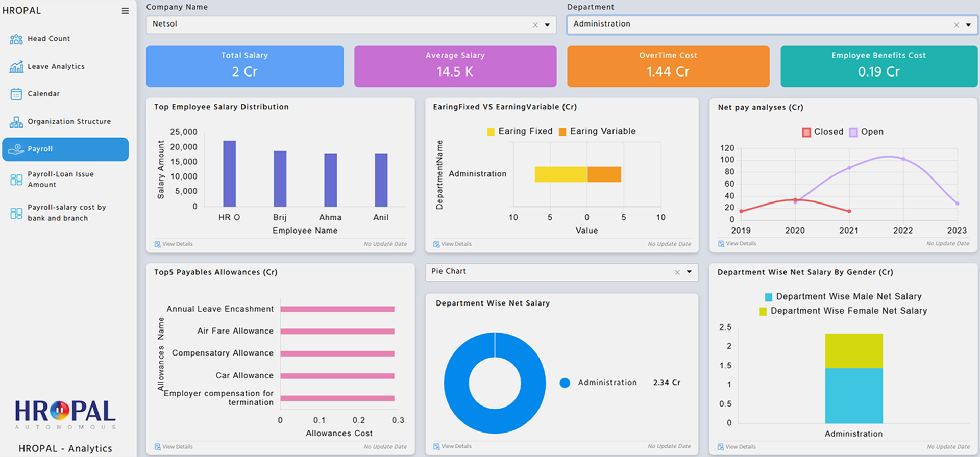The image size is (980, 457).
Task: Click View Details icon in EaringFixed VS EarningVariable
Action: point(436,244)
